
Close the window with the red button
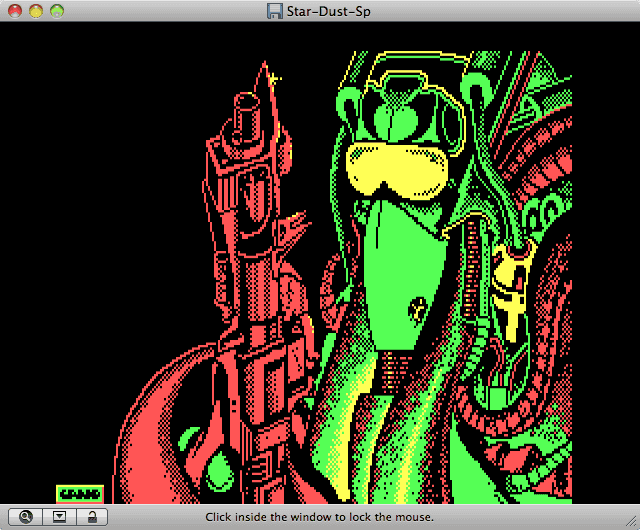tap(15, 11)
